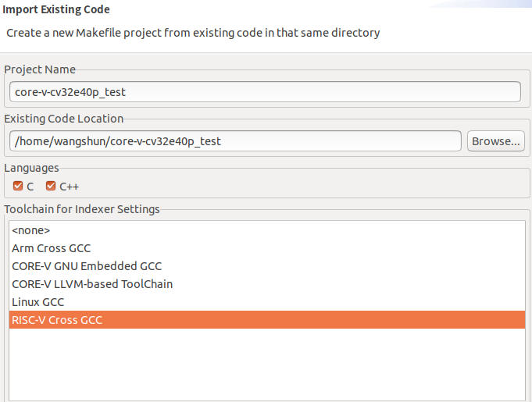Click the Import Existing Code title
This screenshot has height=402, width=532.
click(56, 10)
